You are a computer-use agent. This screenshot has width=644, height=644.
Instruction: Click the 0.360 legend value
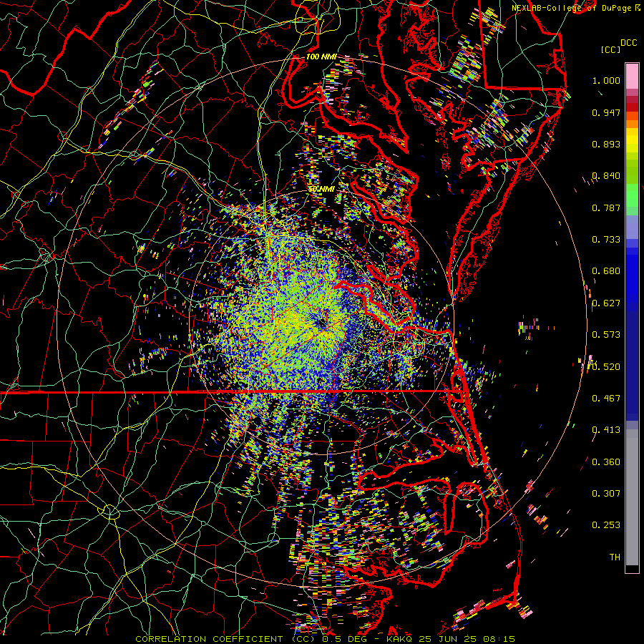coord(606,462)
